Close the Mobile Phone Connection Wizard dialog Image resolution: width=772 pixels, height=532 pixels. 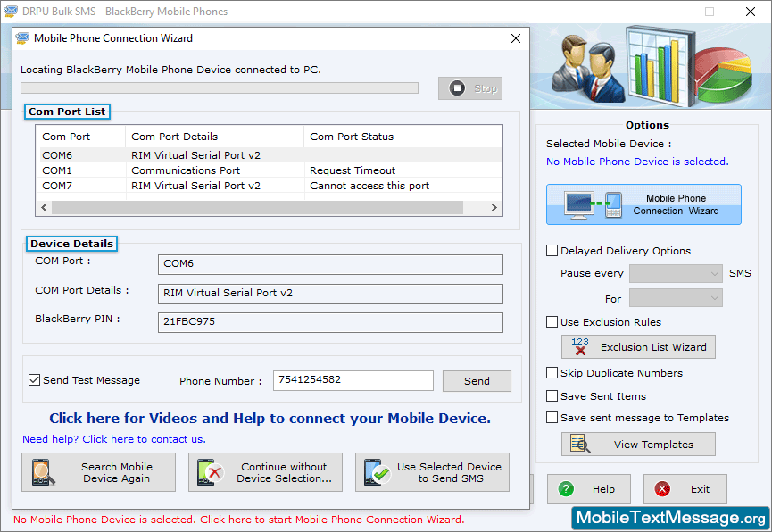(x=516, y=38)
